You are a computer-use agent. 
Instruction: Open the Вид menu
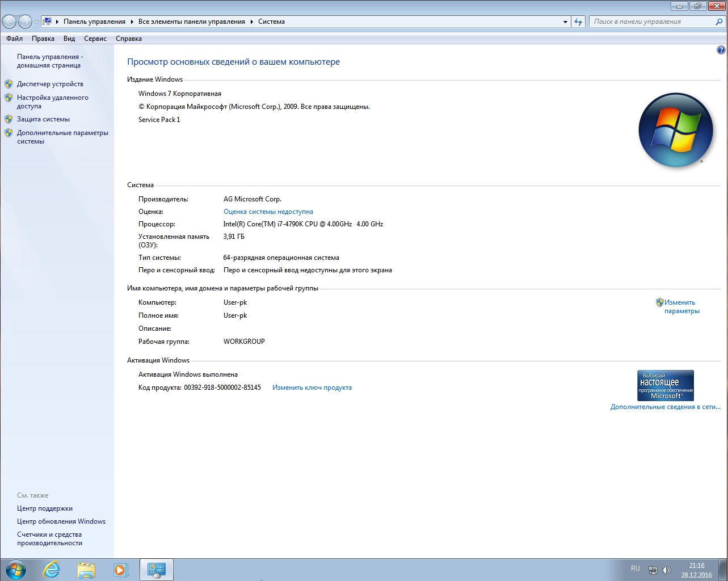69,39
